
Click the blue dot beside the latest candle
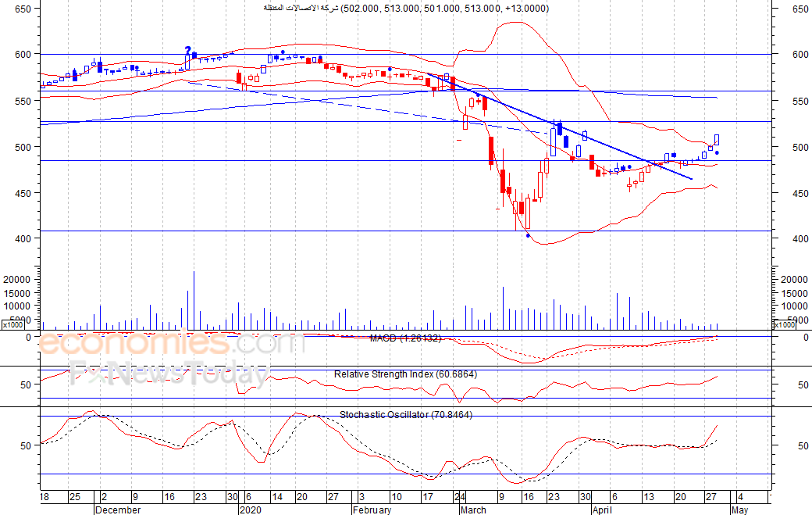[717, 153]
